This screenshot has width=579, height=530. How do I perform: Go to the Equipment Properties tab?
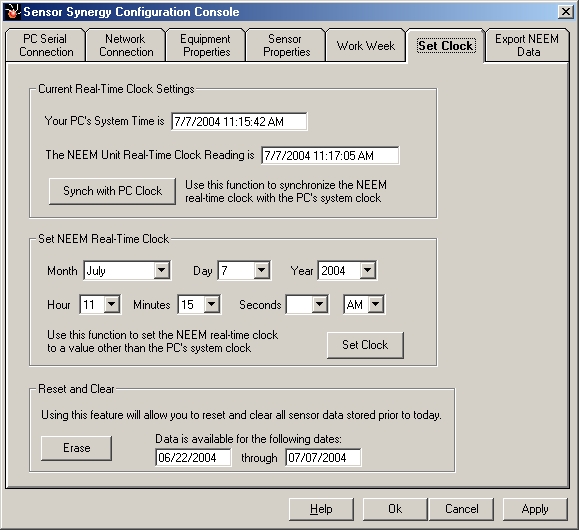(x=206, y=45)
